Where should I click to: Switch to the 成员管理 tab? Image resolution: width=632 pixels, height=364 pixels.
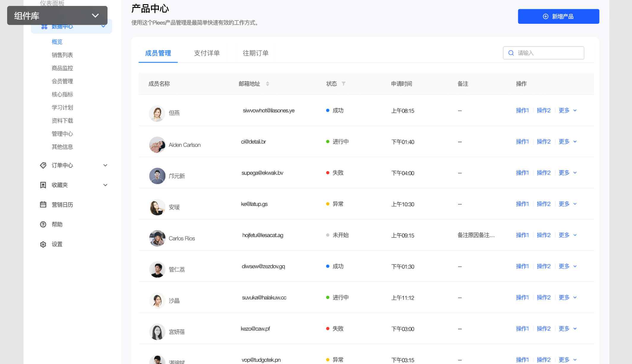pos(158,53)
